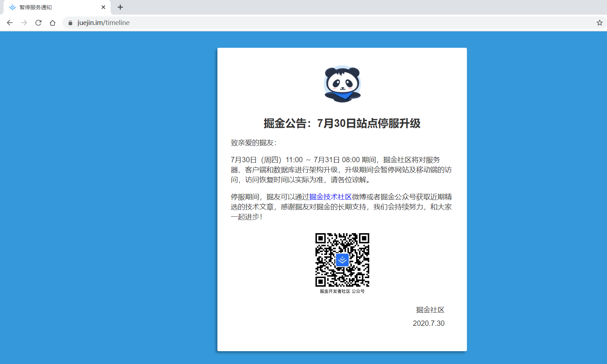Click the QR code image
This screenshot has width=607, height=364.
click(342, 260)
